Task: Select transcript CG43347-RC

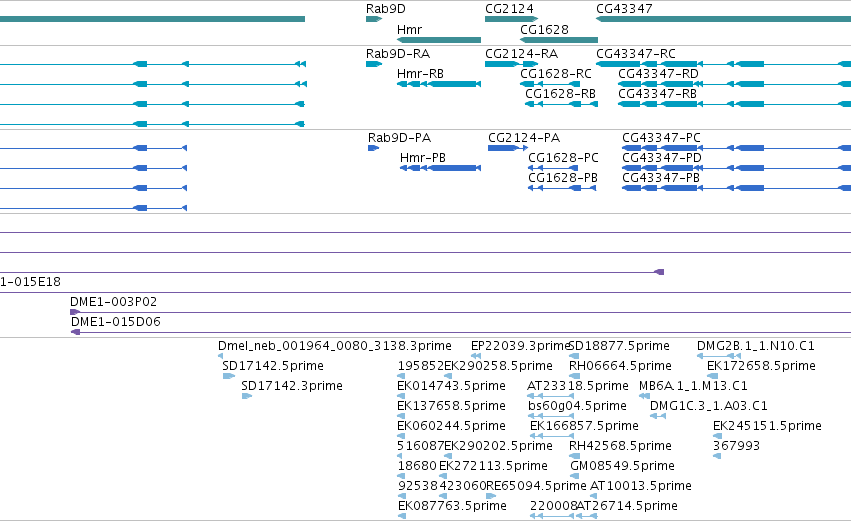Action: tap(636, 54)
